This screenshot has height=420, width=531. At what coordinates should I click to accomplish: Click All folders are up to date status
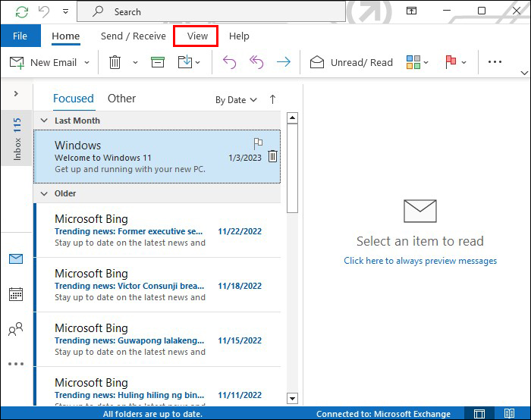click(152, 414)
